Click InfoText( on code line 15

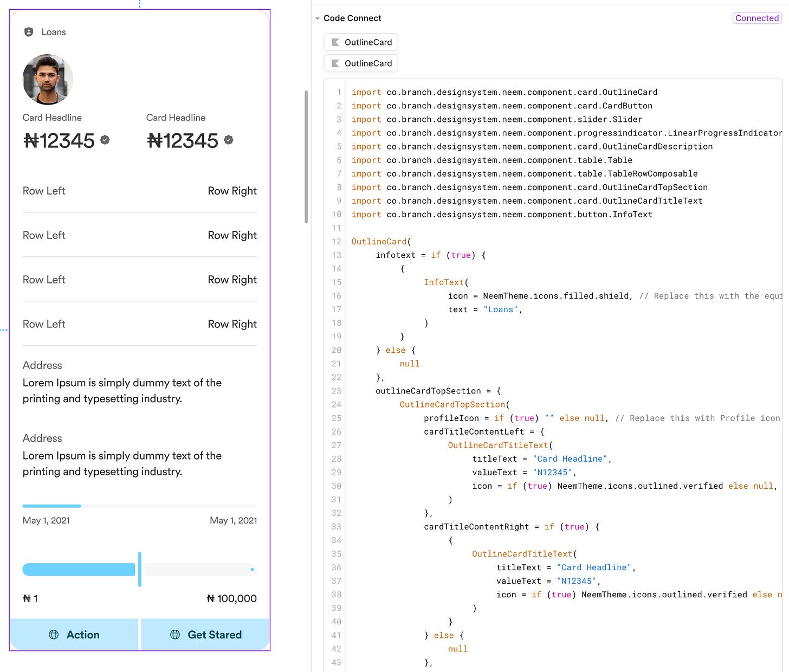point(446,282)
